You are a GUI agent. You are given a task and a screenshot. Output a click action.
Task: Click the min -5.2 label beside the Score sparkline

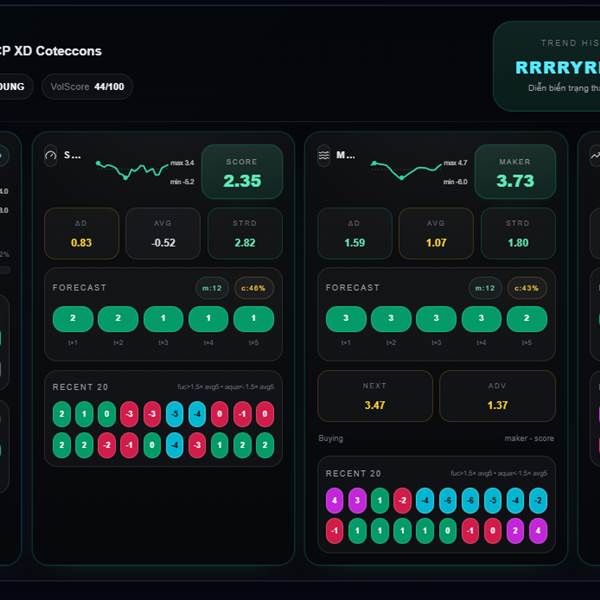point(182,182)
